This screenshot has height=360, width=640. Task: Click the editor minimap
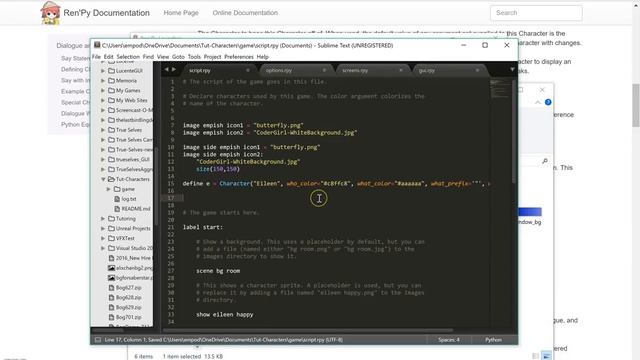499,89
